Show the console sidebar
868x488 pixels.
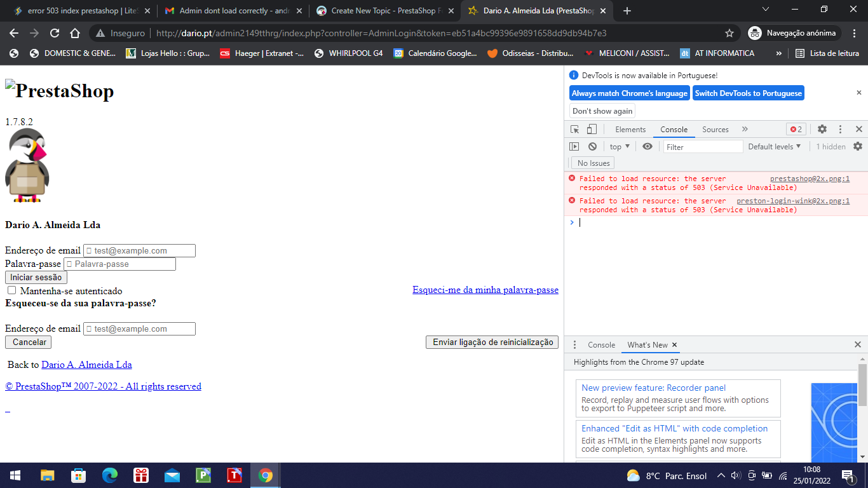coord(574,146)
